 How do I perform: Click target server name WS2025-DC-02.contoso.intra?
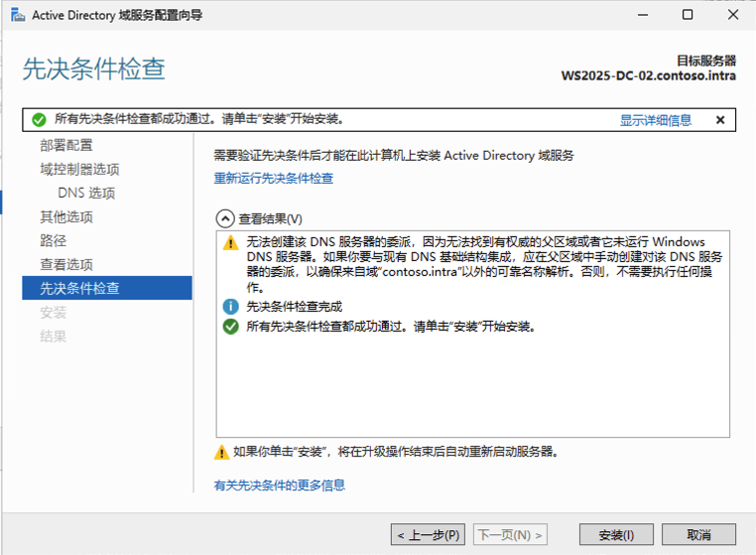pyautogui.click(x=649, y=75)
